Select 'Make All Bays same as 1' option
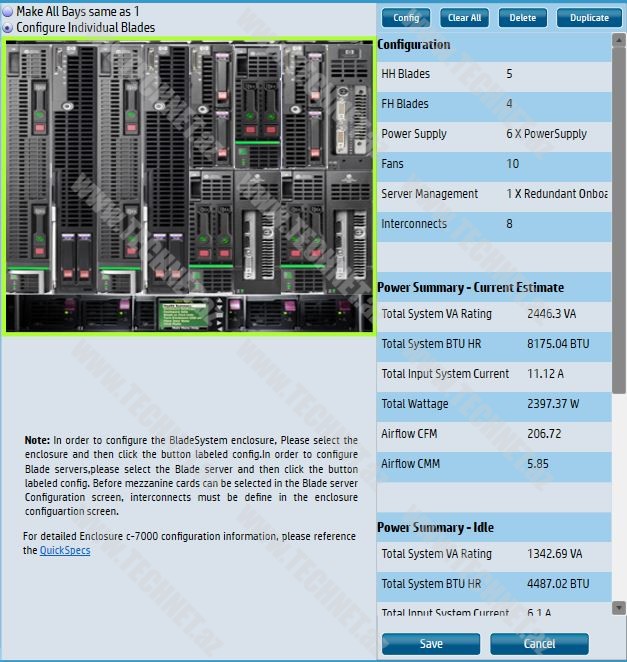Screen dimensions: 627x662 [9, 12]
